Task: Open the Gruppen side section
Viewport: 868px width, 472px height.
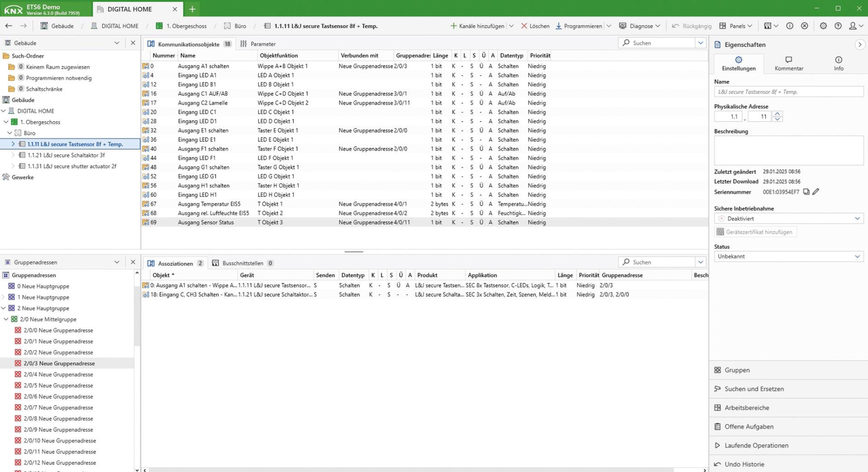Action: [788, 370]
